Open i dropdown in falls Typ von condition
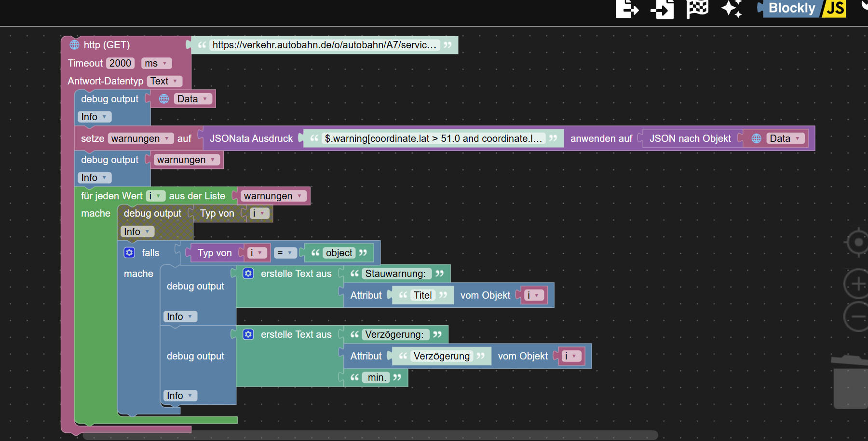 pyautogui.click(x=257, y=253)
